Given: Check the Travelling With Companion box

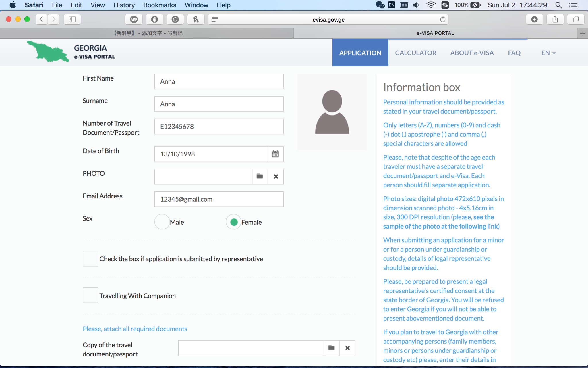Looking at the screenshot, I should pyautogui.click(x=90, y=295).
